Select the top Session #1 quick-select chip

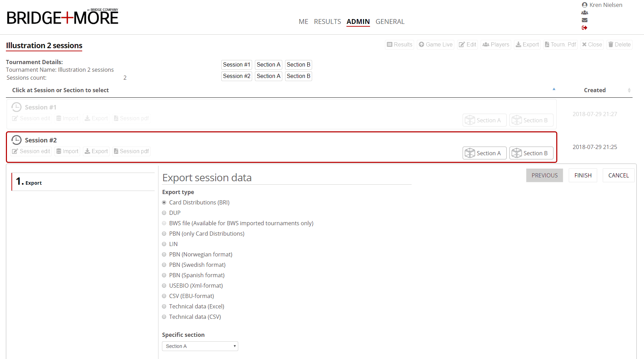coord(237,65)
